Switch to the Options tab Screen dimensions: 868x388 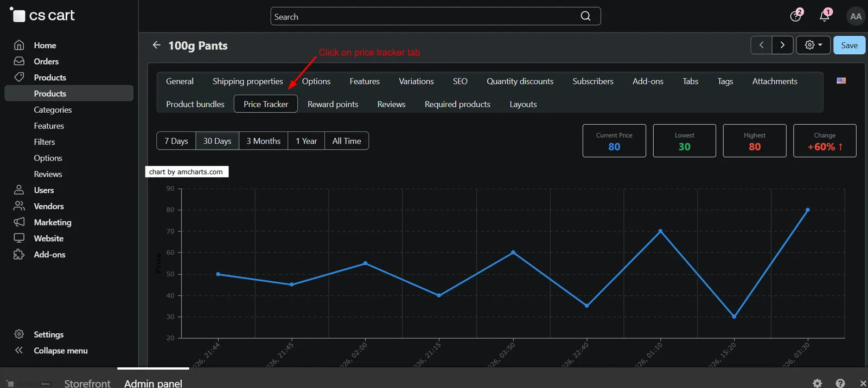[x=316, y=81]
